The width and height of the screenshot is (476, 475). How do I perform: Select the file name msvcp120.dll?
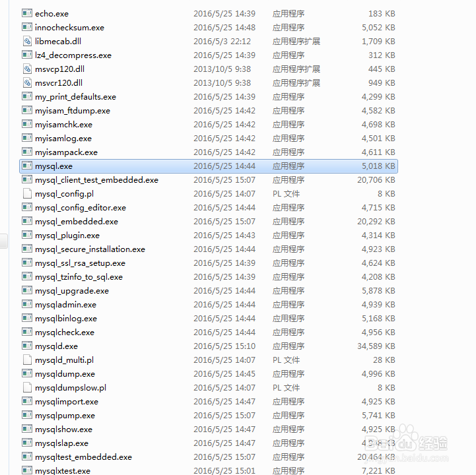60,69
